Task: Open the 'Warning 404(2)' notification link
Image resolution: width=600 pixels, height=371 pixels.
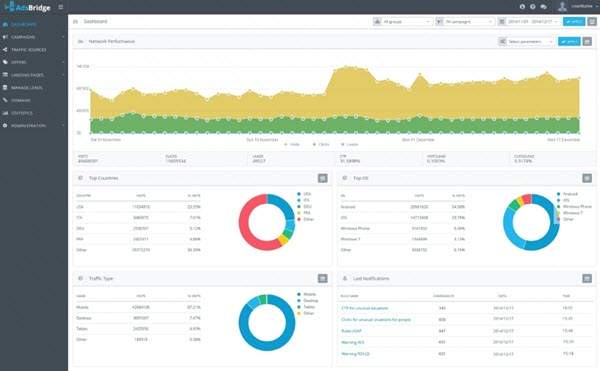Action: (x=355, y=354)
